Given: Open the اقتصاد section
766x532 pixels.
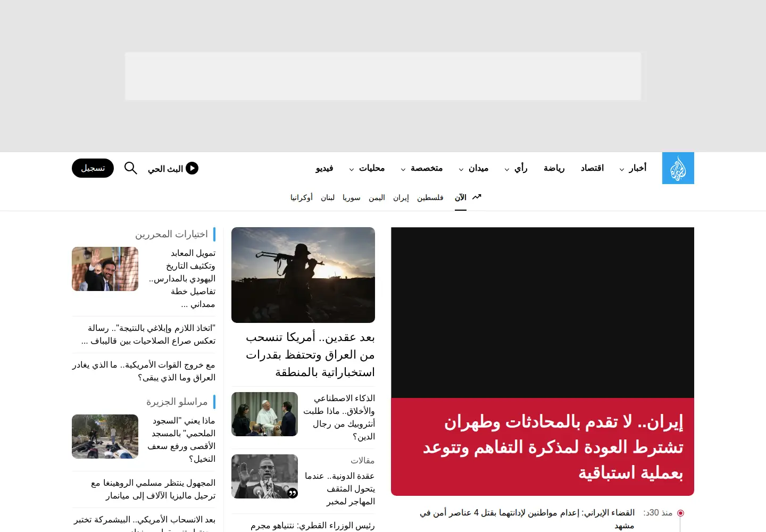Looking at the screenshot, I should point(592,168).
